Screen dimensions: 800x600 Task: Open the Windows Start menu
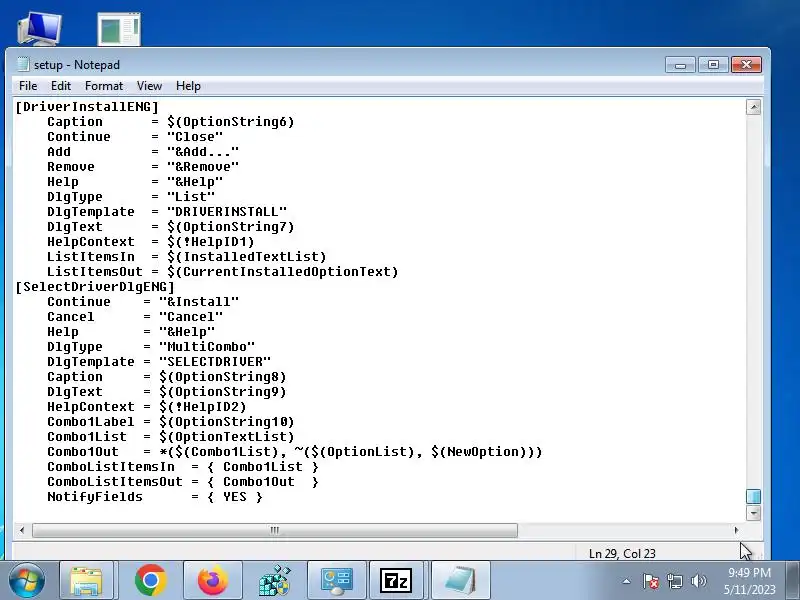click(27, 580)
